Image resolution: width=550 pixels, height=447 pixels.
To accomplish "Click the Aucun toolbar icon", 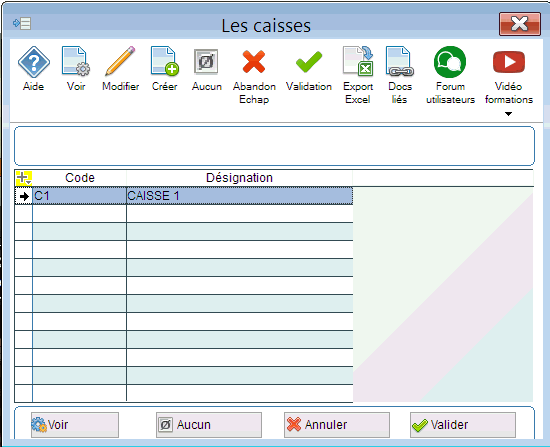I will coord(206,62).
